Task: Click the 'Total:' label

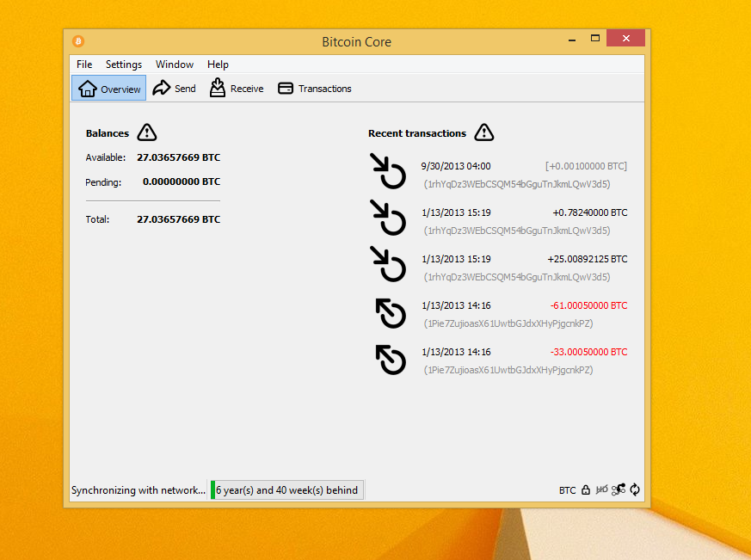Action: (x=97, y=219)
